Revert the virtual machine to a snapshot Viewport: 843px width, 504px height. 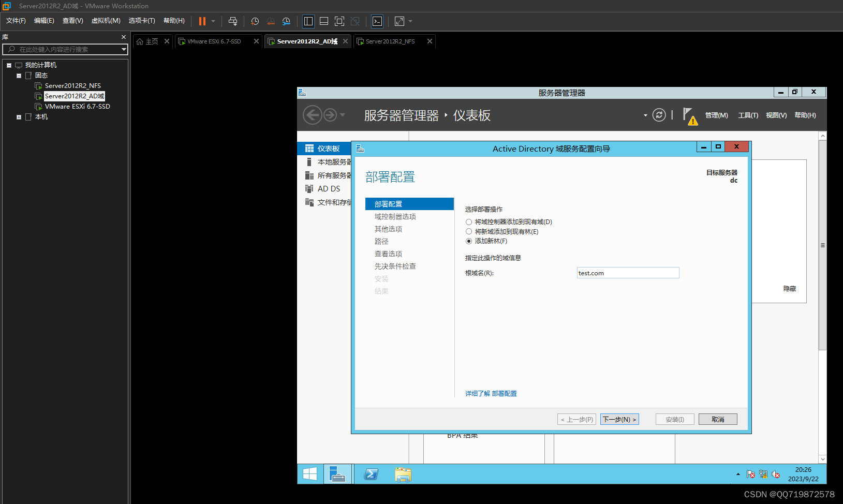[x=271, y=21]
